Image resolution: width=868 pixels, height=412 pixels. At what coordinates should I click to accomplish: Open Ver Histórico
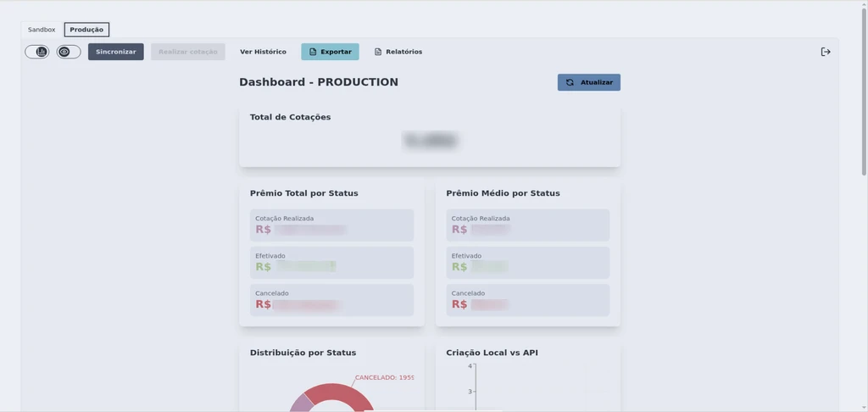(263, 52)
